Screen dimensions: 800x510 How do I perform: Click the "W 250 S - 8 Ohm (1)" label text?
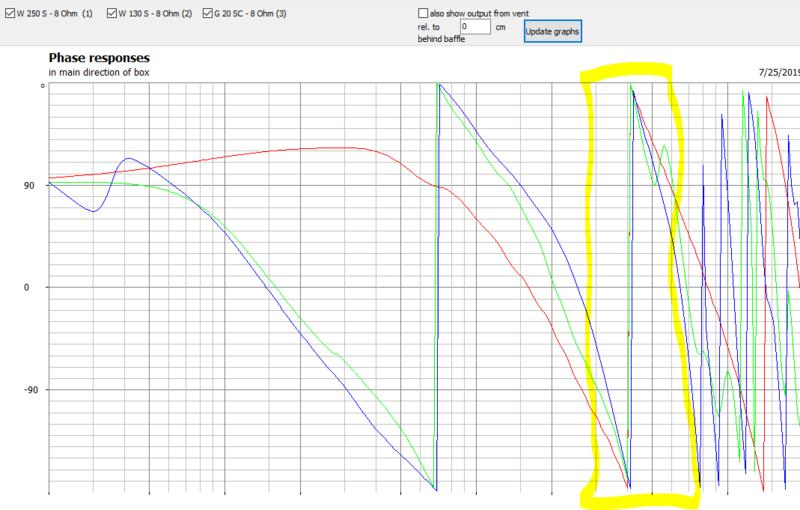tap(56, 14)
